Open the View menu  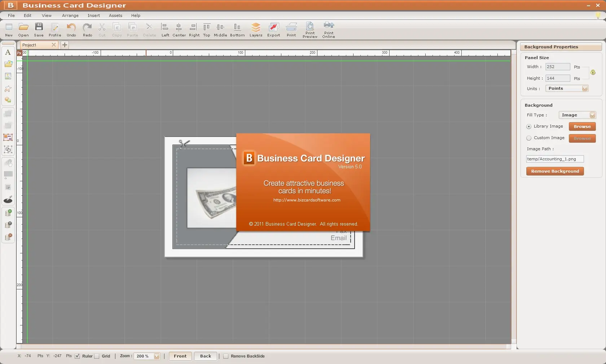[47, 15]
